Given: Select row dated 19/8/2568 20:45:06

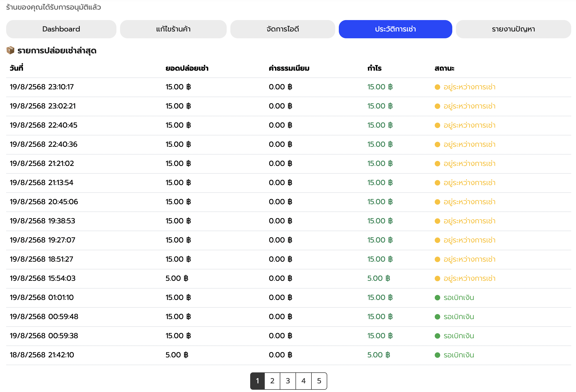Looking at the screenshot, I should click(x=44, y=202).
